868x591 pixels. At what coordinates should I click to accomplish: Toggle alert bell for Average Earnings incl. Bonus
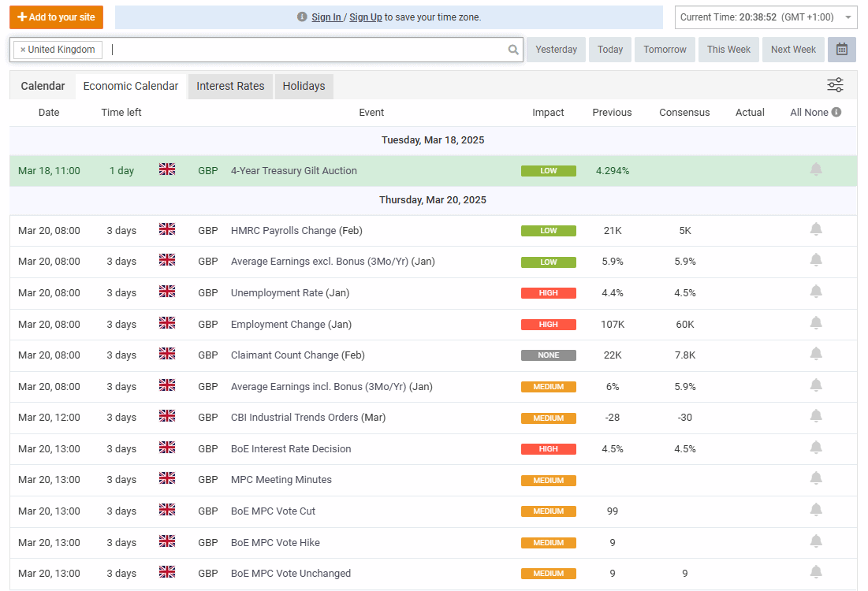(816, 385)
